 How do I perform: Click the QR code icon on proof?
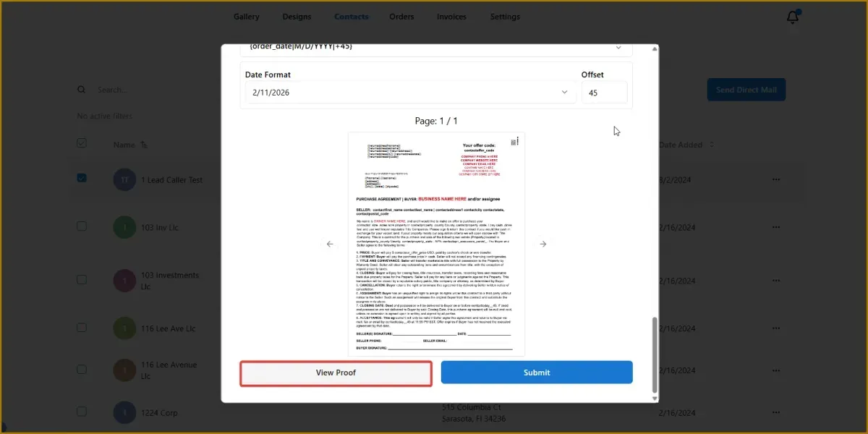pos(514,142)
